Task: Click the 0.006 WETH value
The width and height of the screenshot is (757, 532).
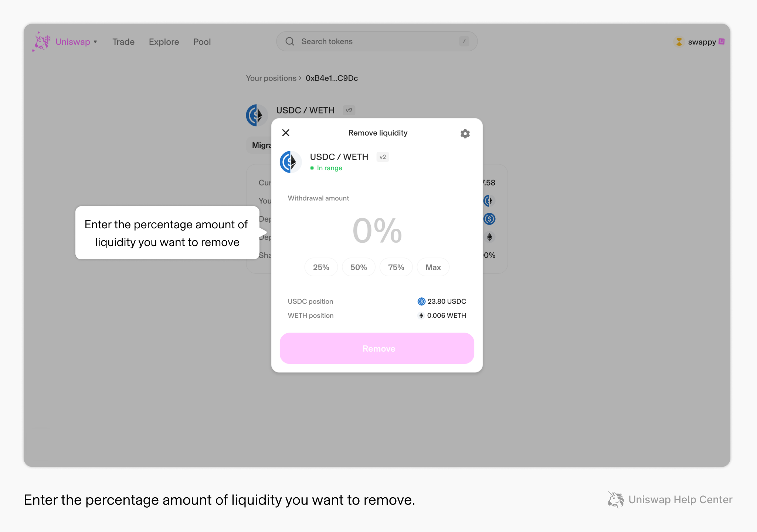Action: [x=447, y=316]
